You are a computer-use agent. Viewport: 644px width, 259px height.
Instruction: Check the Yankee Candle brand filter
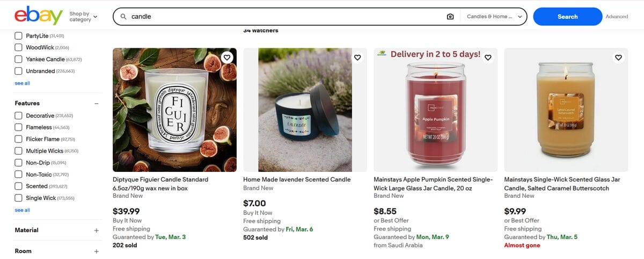click(x=19, y=59)
